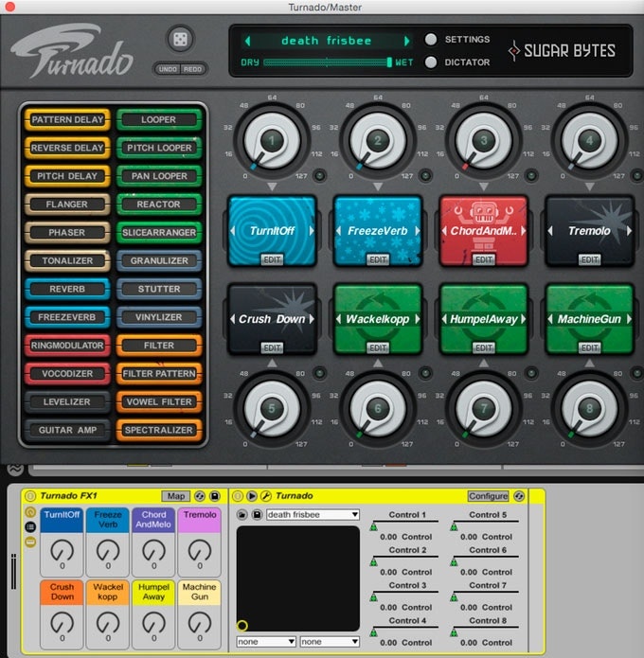Click right arrow on TurnItOff effect slot

(312, 231)
